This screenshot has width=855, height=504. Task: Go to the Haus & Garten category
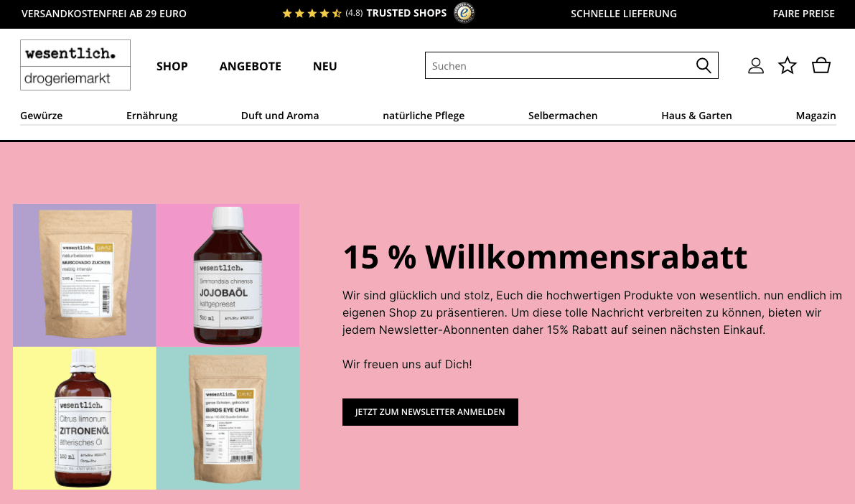(696, 116)
